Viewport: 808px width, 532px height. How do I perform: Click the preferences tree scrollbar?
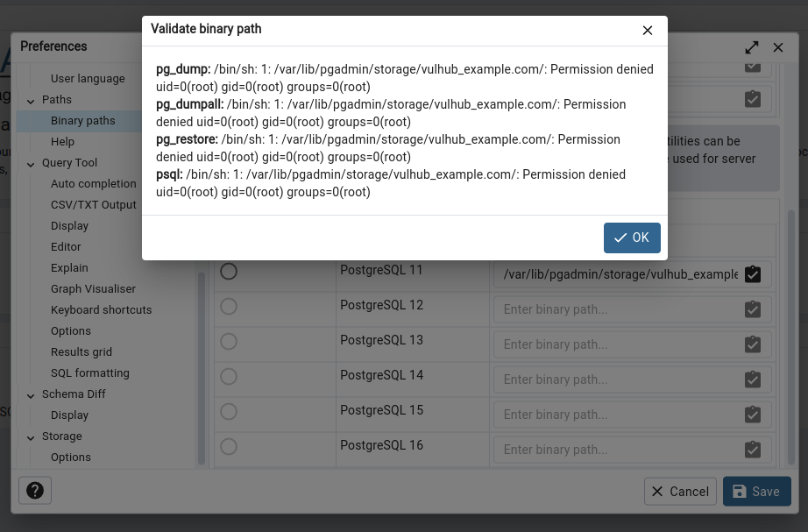pos(201,368)
